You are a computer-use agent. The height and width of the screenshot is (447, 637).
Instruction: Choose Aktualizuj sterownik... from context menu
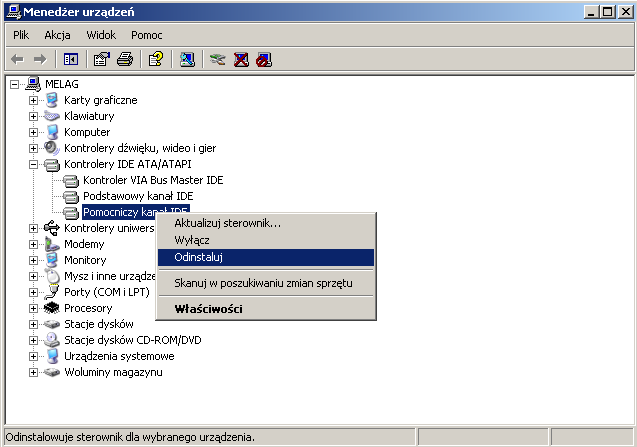coord(266,223)
